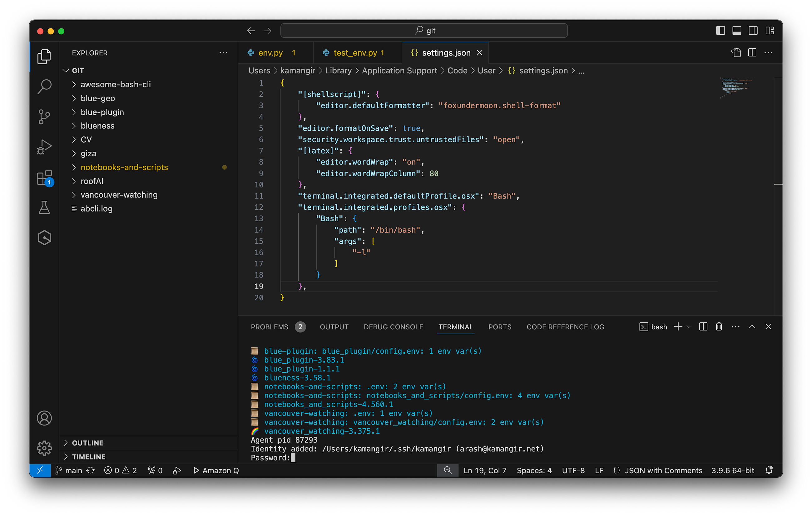Screen dimensions: 812x516
Task: Click the remote window indicator icon
Action: [x=40, y=470]
